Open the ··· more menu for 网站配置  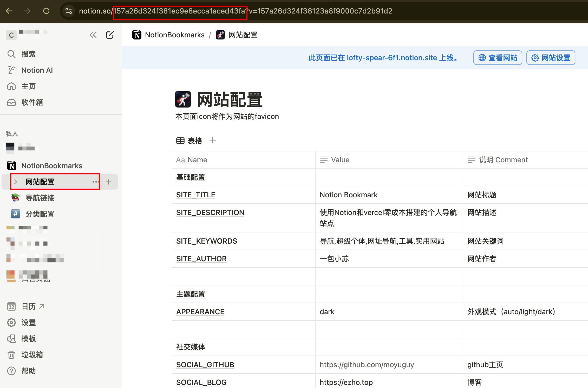click(x=95, y=182)
